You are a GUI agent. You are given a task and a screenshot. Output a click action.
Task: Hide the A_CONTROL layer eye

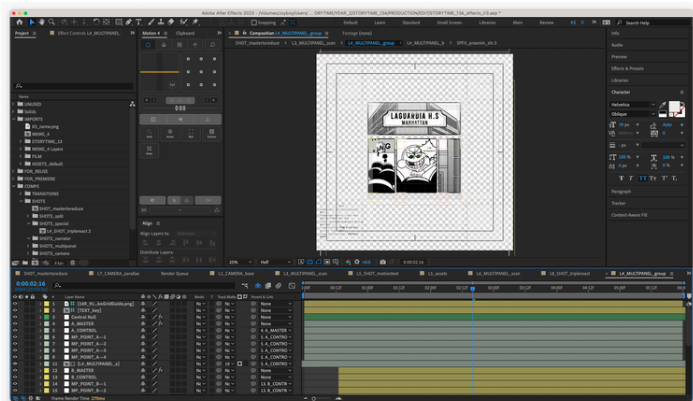point(15,330)
